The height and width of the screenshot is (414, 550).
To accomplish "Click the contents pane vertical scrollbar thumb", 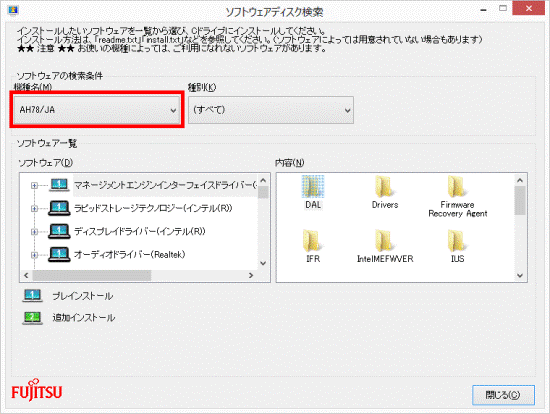I will (x=520, y=200).
